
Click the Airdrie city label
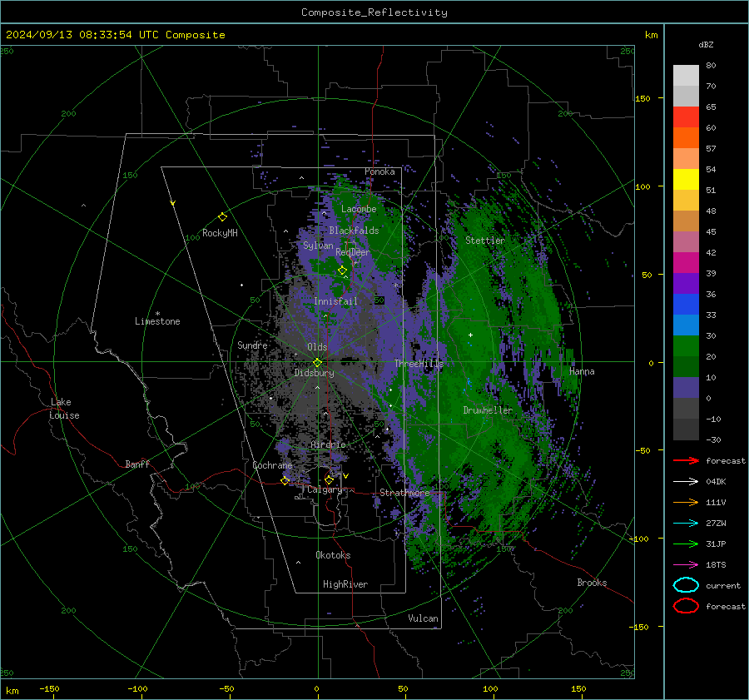pos(328,444)
